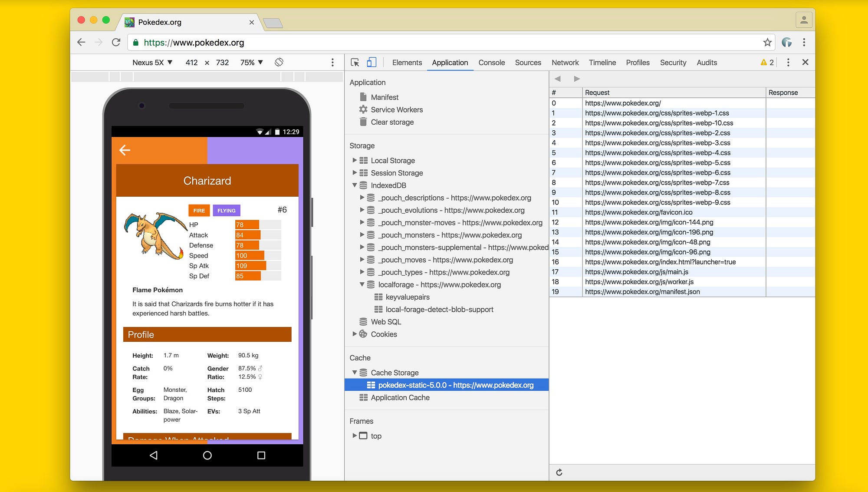The width and height of the screenshot is (868, 492).
Task: Select pokedex-static-5.0.0 cache entry
Action: tap(455, 385)
